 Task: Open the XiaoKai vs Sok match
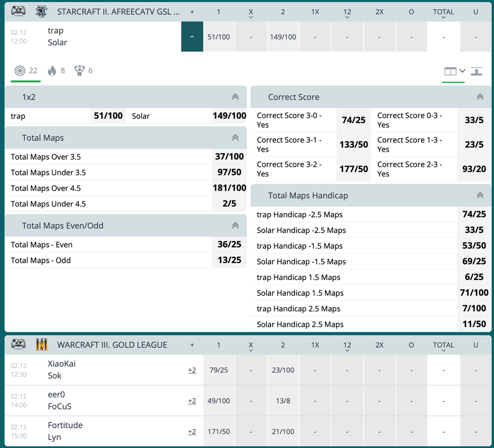(x=62, y=369)
